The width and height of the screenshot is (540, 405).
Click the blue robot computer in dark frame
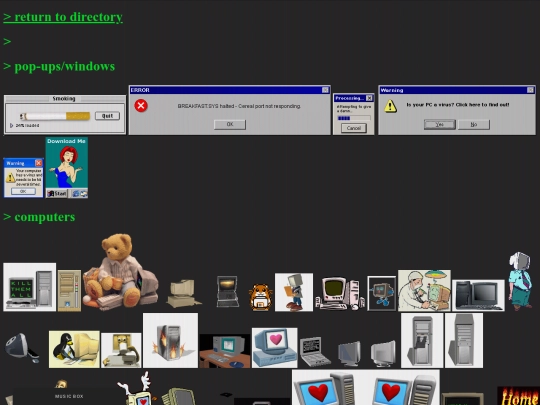click(382, 293)
